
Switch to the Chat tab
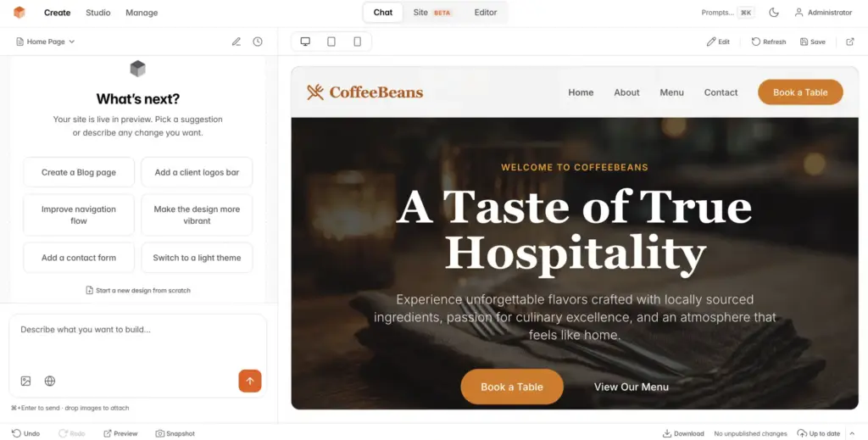point(383,12)
